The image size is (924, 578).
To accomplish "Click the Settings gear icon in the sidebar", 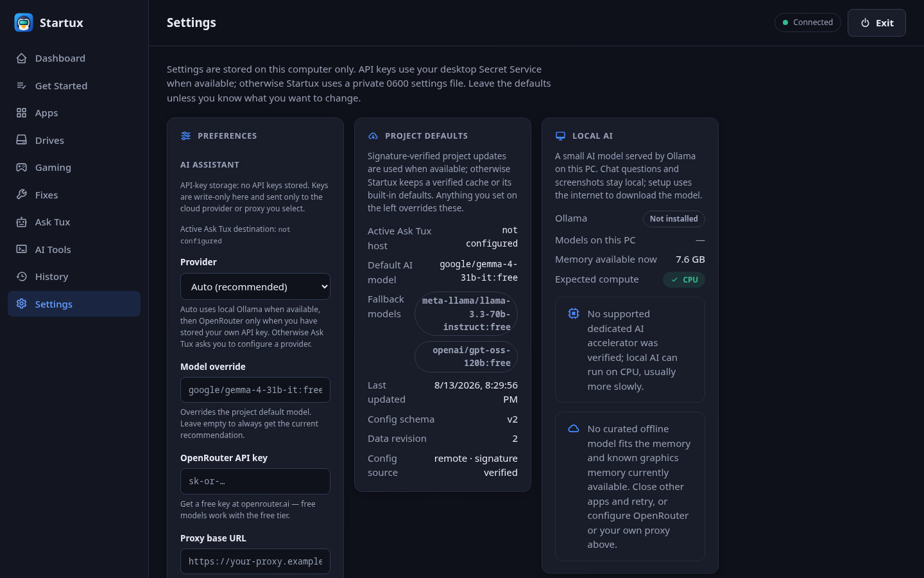I will pos(22,304).
